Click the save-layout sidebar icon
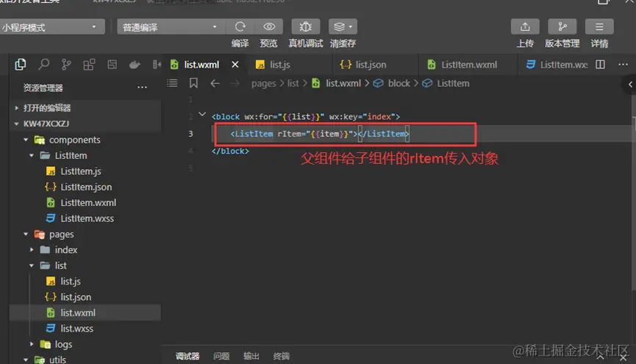Screen dimensions: 636x364 [x=112, y=64]
